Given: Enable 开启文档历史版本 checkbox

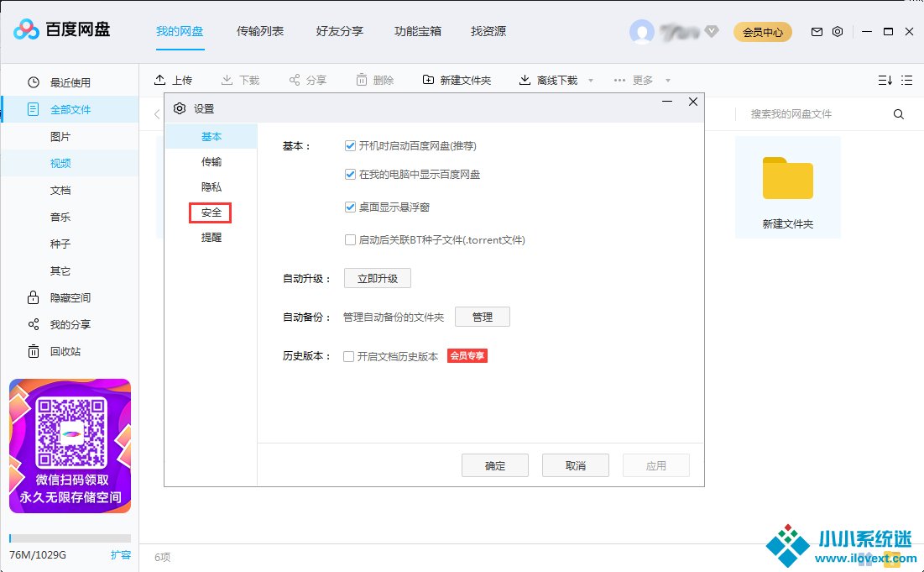Looking at the screenshot, I should pyautogui.click(x=349, y=357).
